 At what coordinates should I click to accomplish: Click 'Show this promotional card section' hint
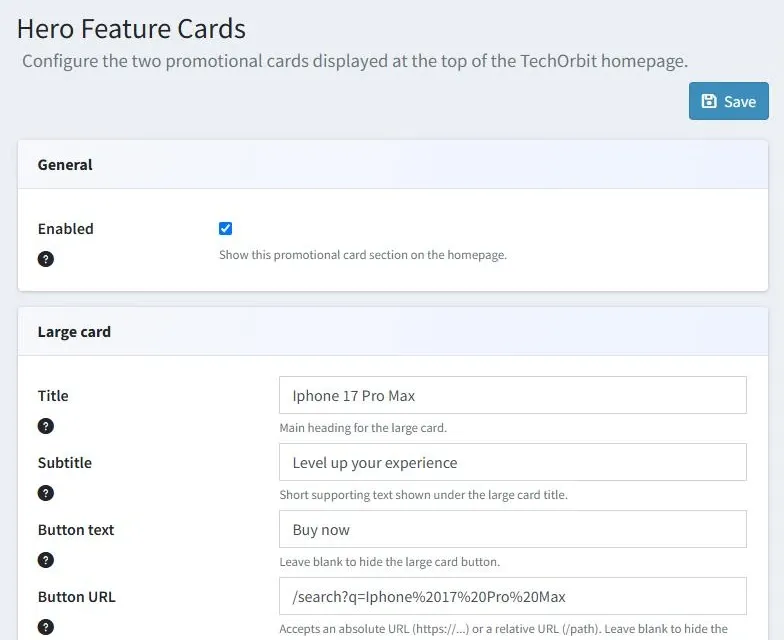(363, 255)
